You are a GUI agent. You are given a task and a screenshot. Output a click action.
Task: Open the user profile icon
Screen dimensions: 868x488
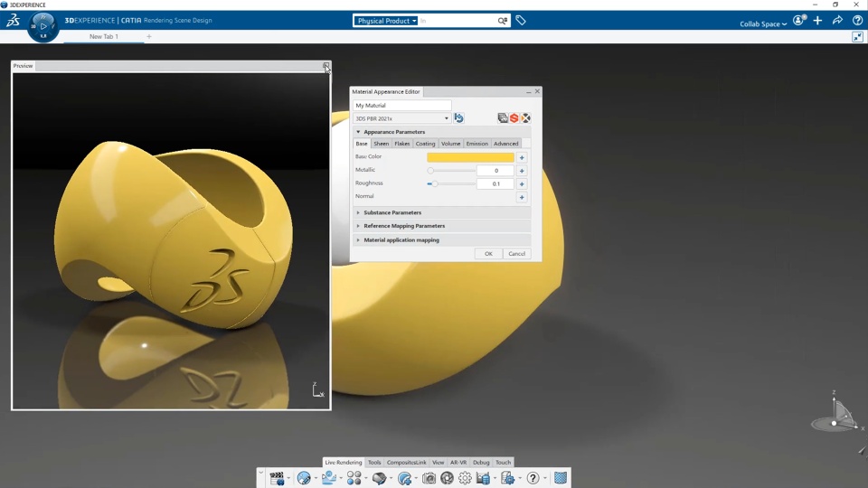click(x=798, y=21)
